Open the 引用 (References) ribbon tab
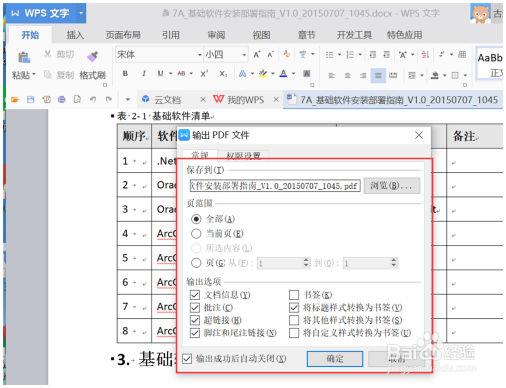The width and height of the screenshot is (506, 388). tap(171, 35)
